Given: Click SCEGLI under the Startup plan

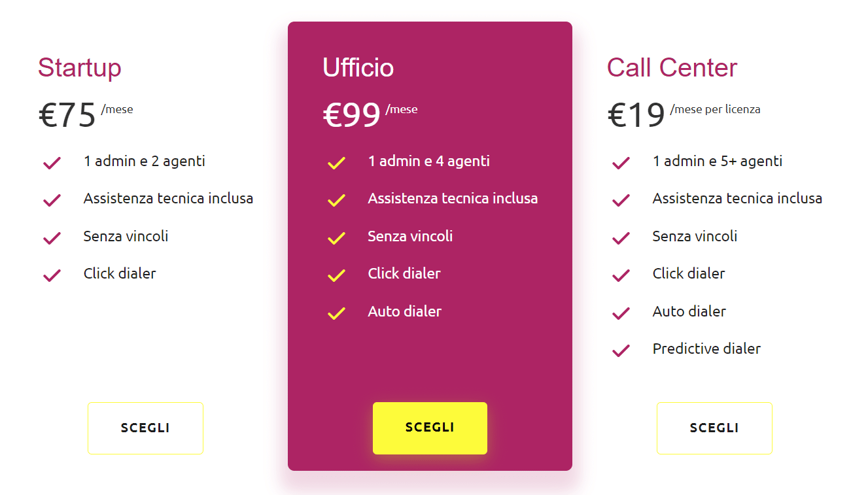Looking at the screenshot, I should pos(145,428).
